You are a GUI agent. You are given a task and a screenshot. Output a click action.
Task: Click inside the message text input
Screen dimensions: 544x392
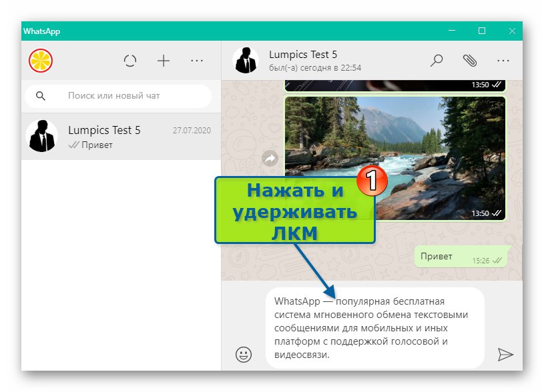tap(374, 328)
